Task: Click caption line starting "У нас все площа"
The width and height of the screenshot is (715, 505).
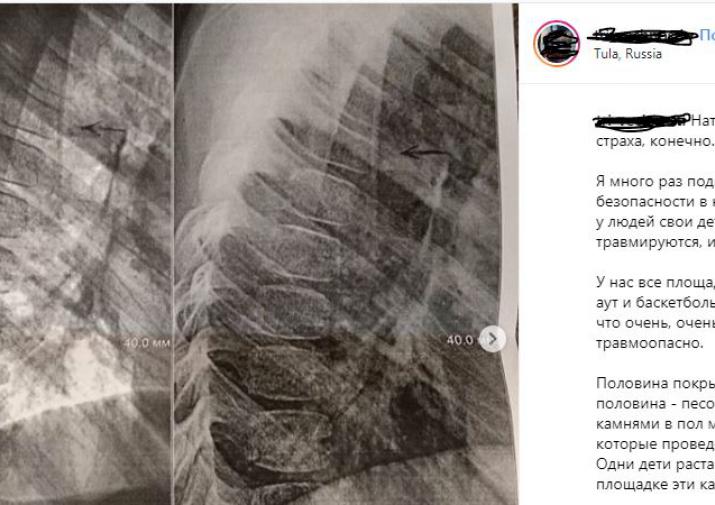Action: (655, 282)
